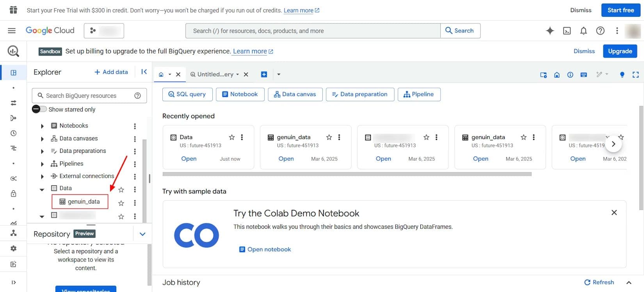
Task: Click Open notebook link in Colab demo
Action: (265, 249)
